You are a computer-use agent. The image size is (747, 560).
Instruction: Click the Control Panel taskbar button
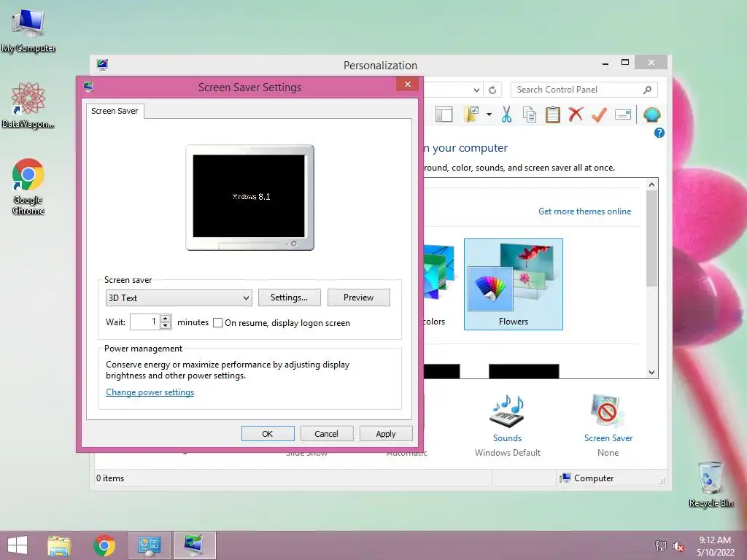[x=149, y=545]
